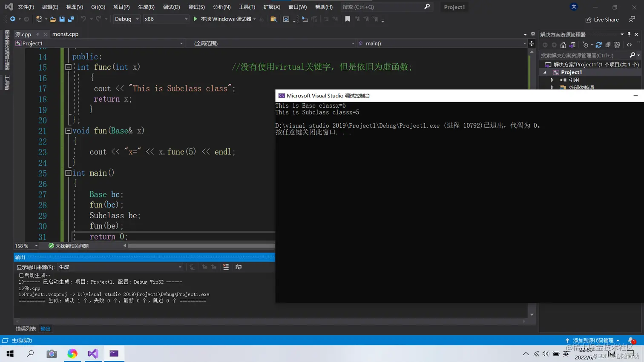
Task: Click the Solution Explorer home icon
Action: tap(563, 45)
